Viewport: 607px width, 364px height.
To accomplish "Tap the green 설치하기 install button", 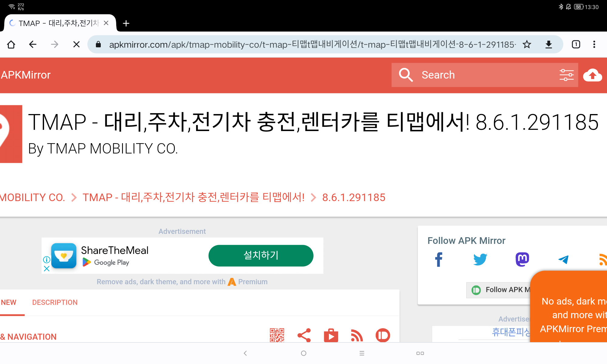I will pyautogui.click(x=261, y=255).
